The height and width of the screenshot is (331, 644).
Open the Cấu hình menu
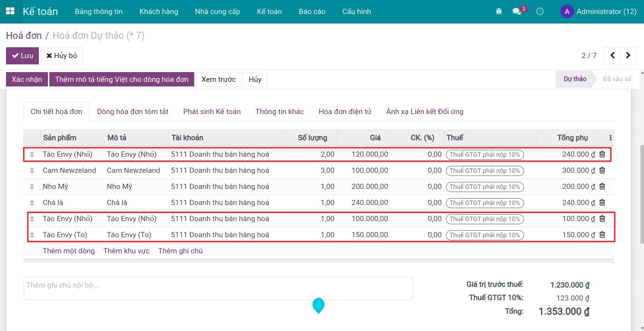pyautogui.click(x=356, y=12)
